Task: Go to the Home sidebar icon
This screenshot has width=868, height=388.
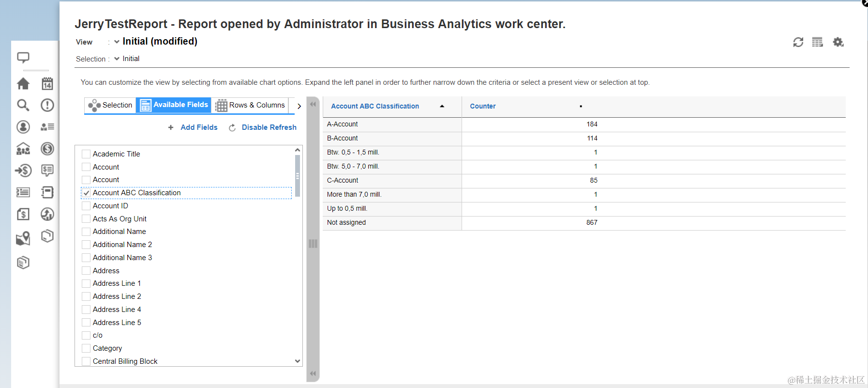Action: [23, 84]
